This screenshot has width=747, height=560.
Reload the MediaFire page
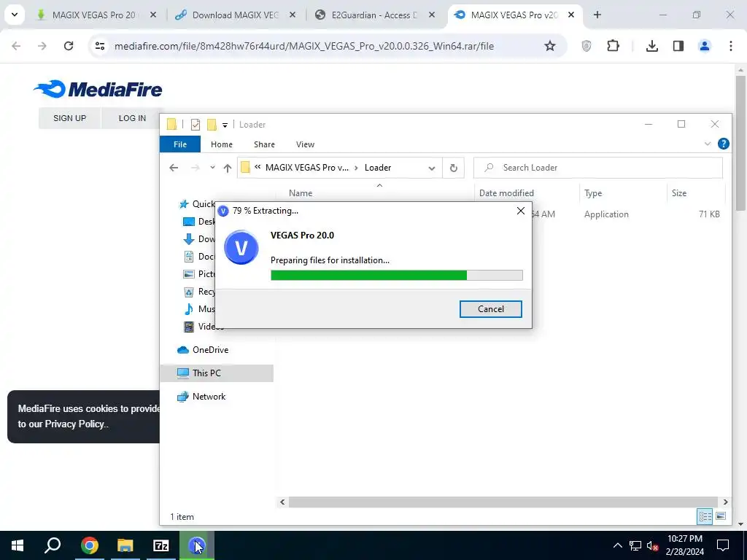[69, 46]
